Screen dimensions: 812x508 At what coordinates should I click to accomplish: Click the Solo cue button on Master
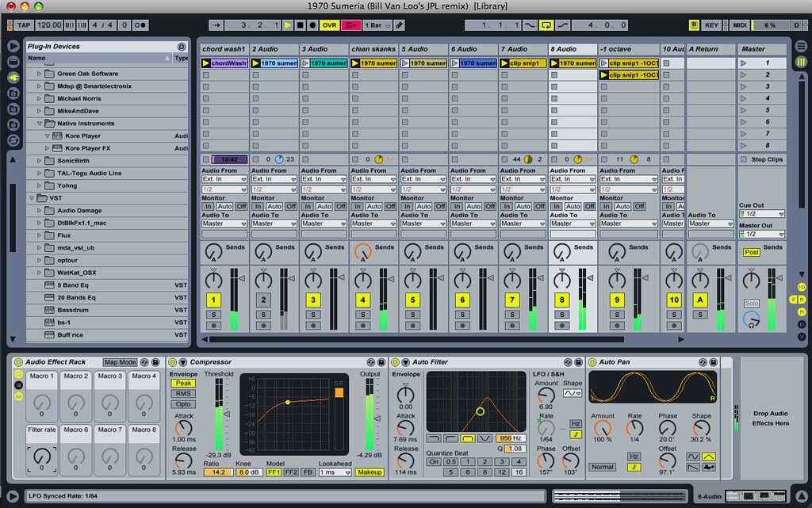coord(752,304)
